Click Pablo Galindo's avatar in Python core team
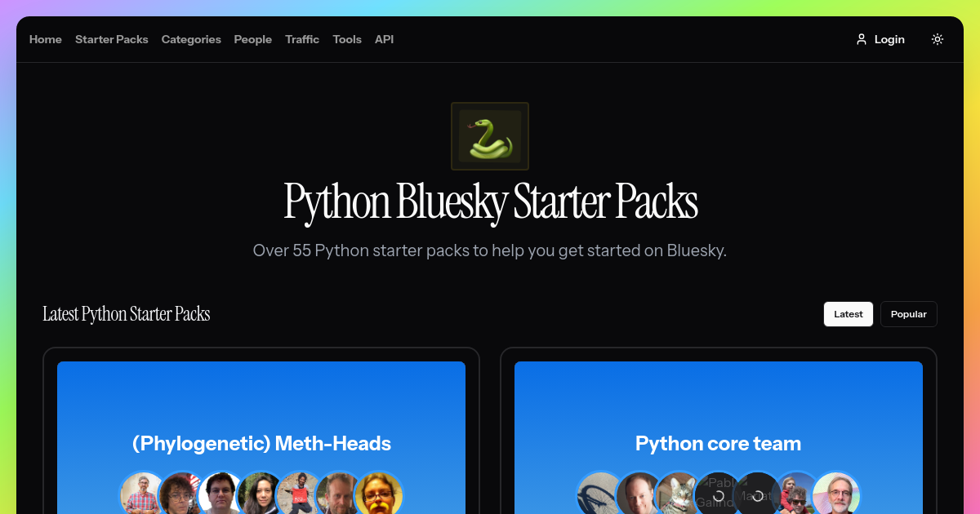980x514 pixels. point(719,493)
